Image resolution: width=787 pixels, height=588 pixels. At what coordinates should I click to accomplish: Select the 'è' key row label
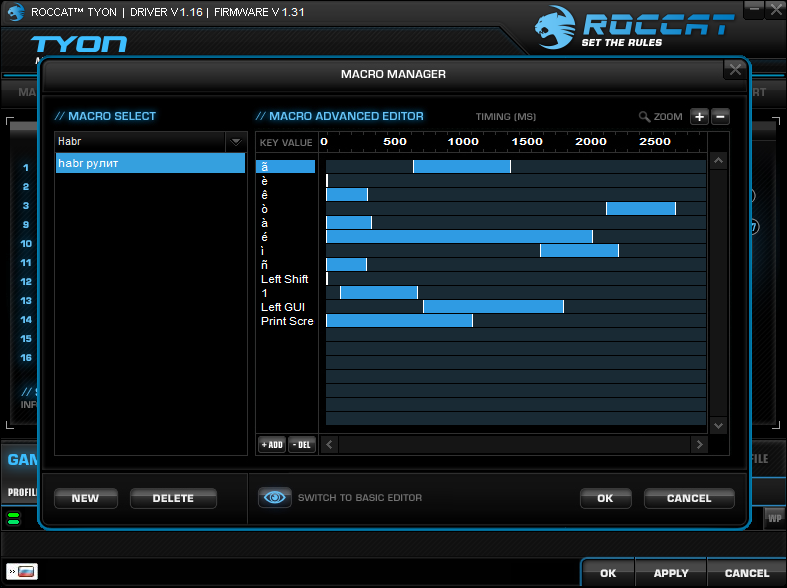click(265, 181)
